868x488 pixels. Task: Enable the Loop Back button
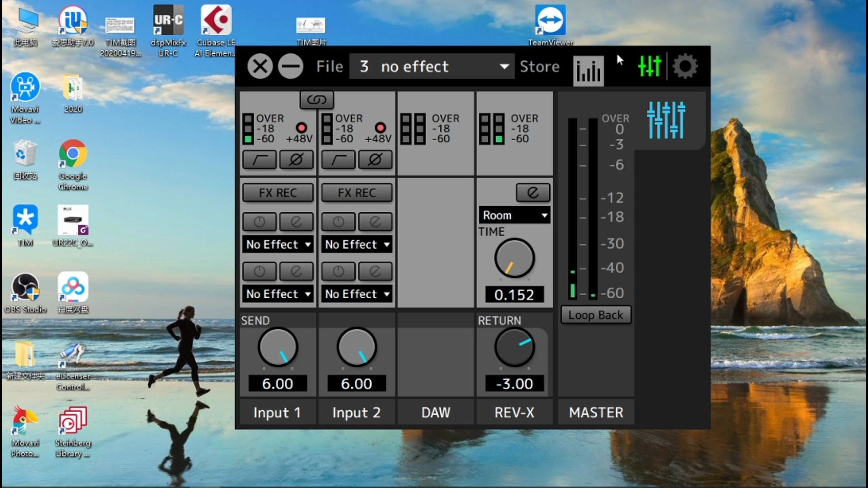[x=595, y=314]
